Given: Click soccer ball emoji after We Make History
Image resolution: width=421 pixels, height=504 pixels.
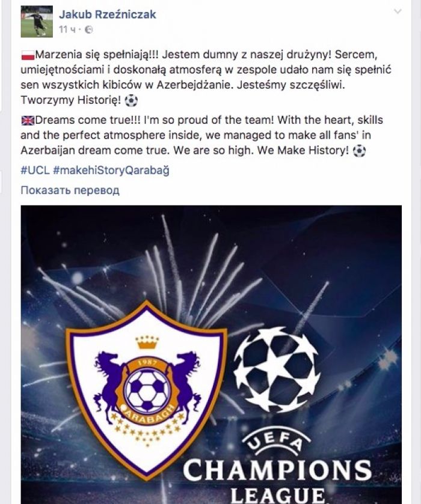Looking at the screenshot, I should click(x=359, y=151).
